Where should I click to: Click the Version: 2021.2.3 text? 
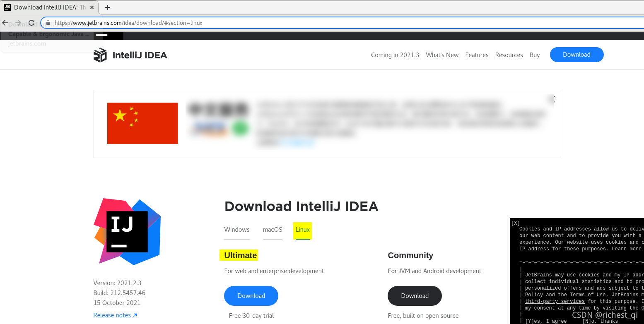click(118, 283)
